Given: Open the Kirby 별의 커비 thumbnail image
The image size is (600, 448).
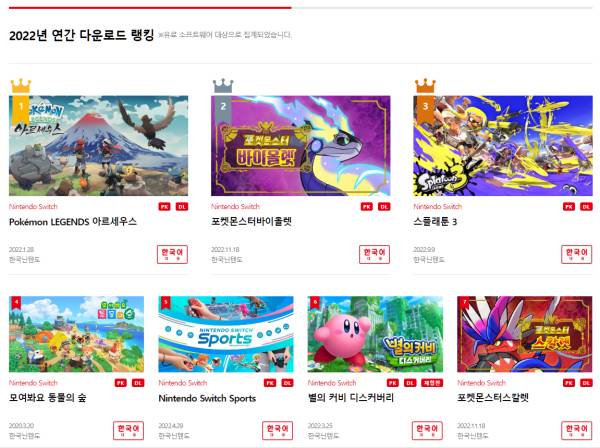Looking at the screenshot, I should [x=375, y=334].
